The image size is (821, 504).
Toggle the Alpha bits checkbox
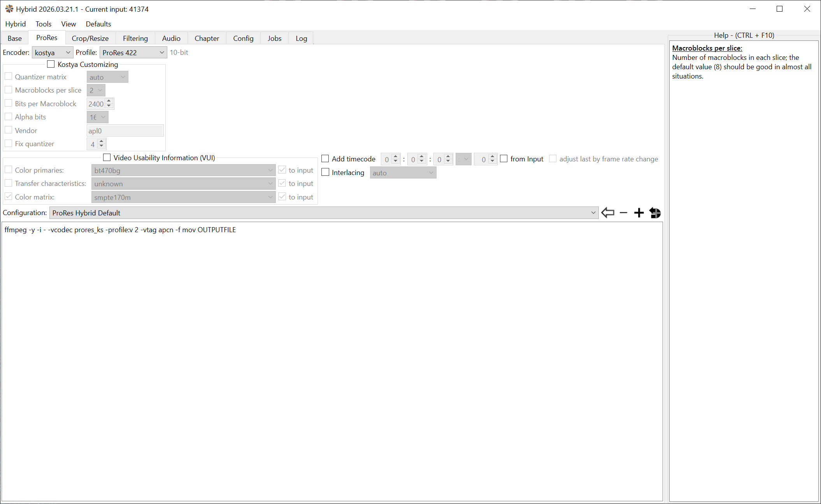coord(8,117)
